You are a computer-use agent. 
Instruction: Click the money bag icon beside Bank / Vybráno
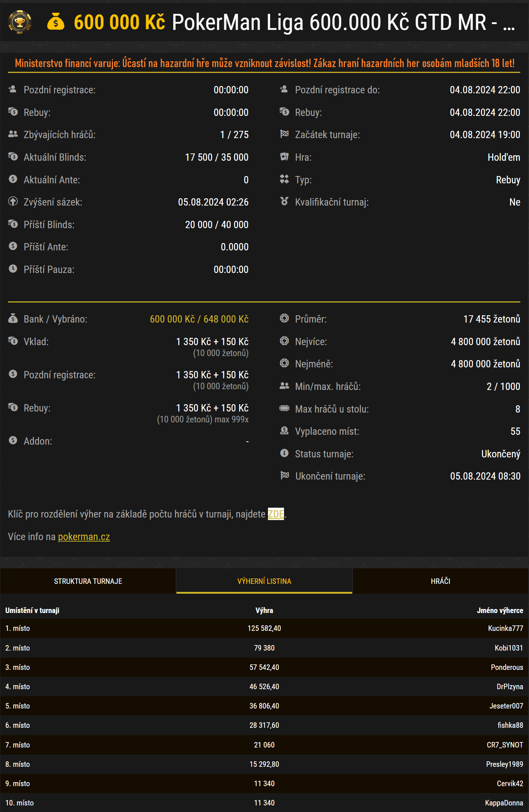coord(13,319)
